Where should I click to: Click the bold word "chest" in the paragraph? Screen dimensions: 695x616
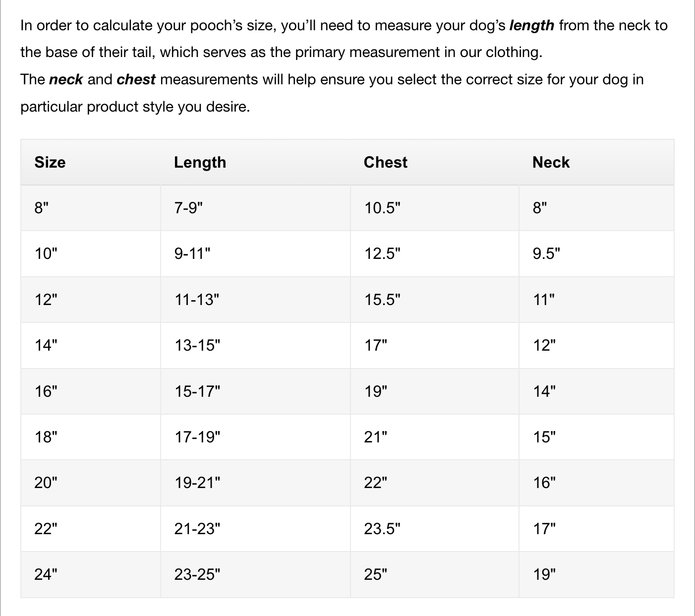point(136,79)
